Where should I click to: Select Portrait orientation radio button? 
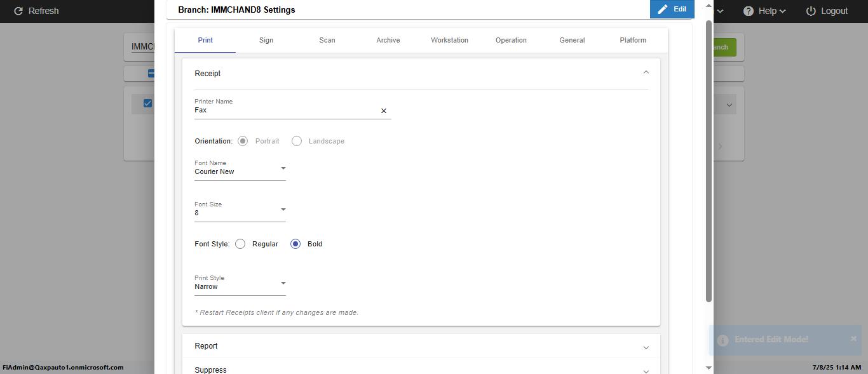coord(243,141)
